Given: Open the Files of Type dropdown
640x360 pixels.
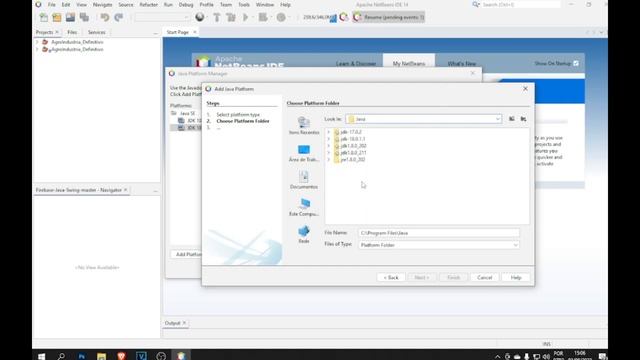Looking at the screenshot, I should [x=515, y=245].
